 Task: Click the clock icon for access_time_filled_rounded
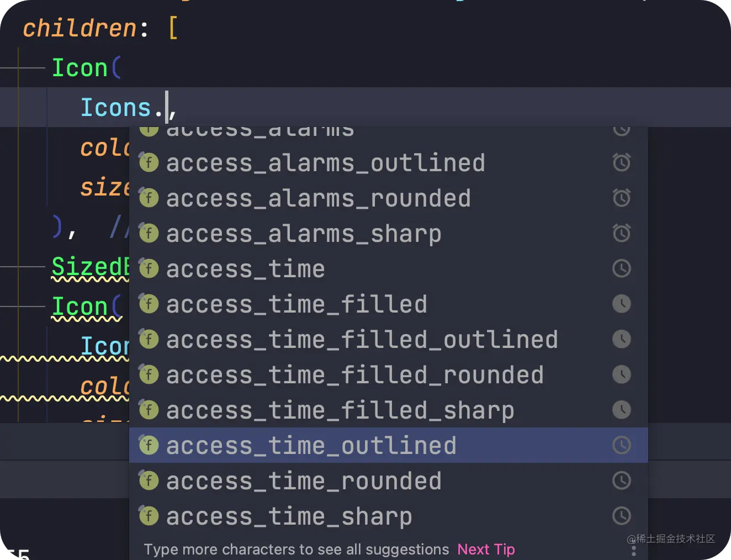click(622, 374)
